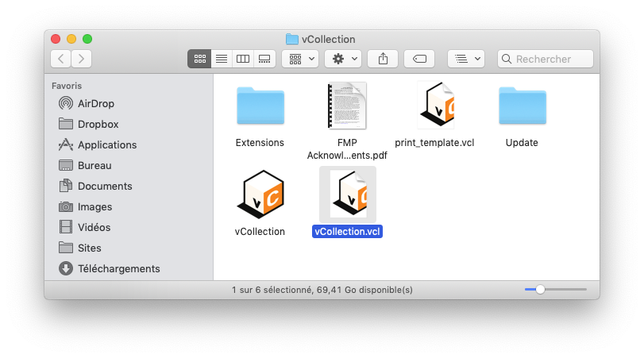Close the Finder window with red button
Image resolution: width=644 pixels, height=358 pixels.
pyautogui.click(x=56, y=39)
